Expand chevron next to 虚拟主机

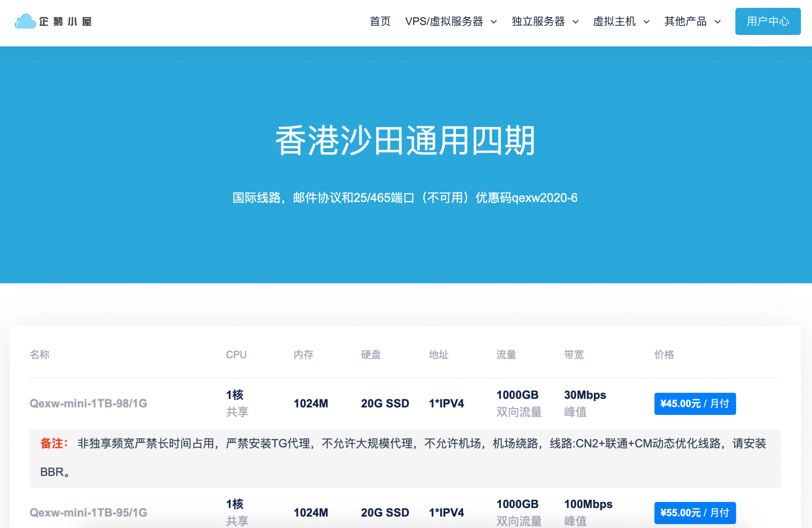click(x=646, y=22)
